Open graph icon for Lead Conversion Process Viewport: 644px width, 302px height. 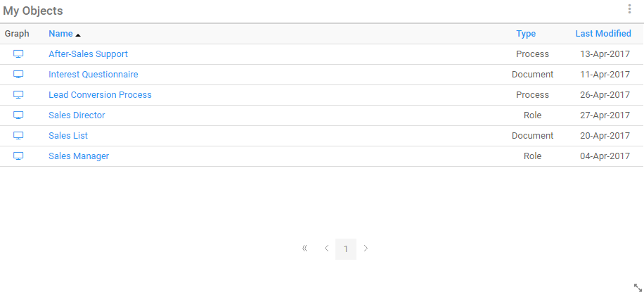click(18, 95)
